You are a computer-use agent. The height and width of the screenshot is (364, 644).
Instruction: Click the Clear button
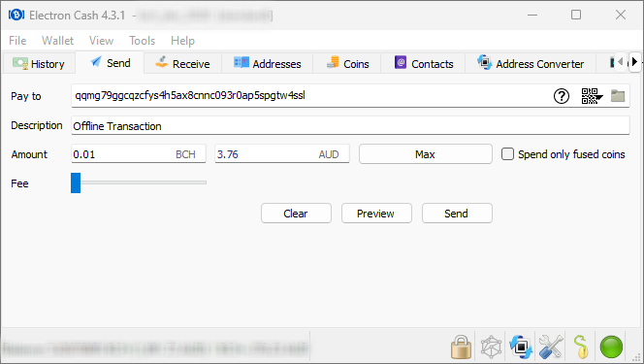[x=296, y=214]
